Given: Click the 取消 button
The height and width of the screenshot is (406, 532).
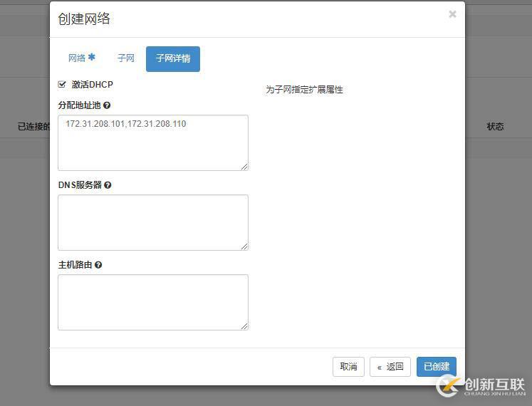Looking at the screenshot, I should click(348, 367).
